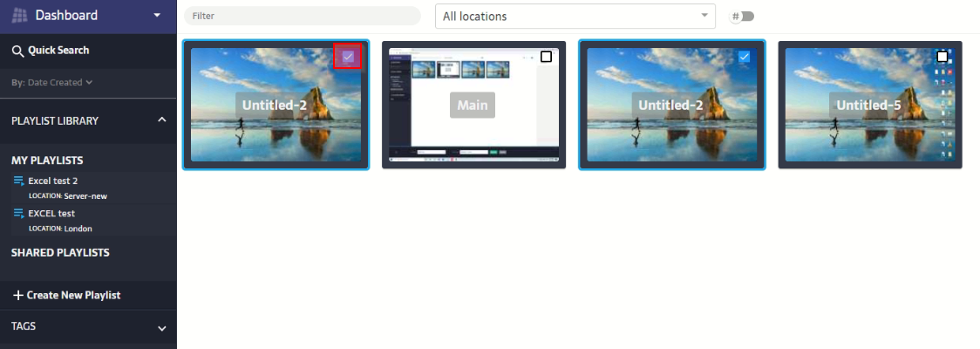Open the Dashboard dropdown arrow
The height and width of the screenshot is (349, 980).
[157, 16]
